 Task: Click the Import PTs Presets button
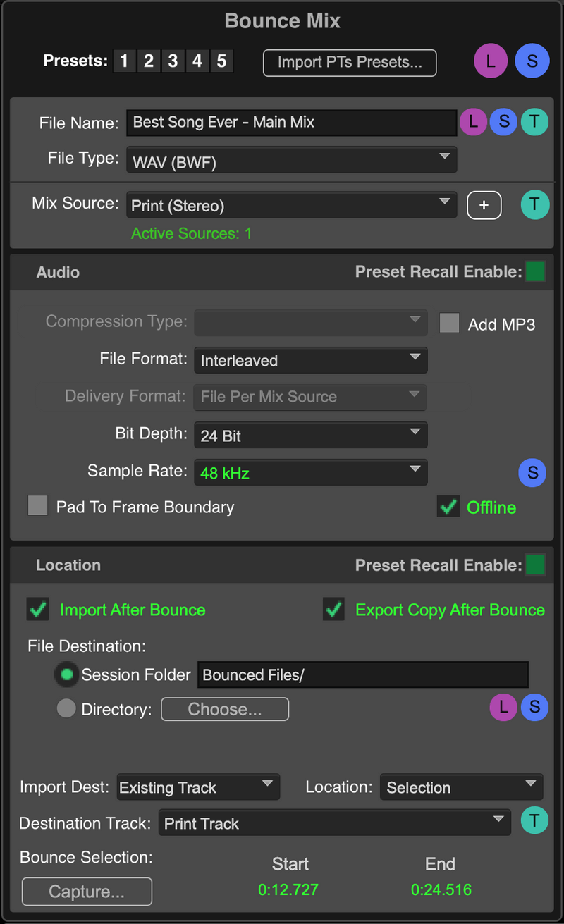tap(349, 63)
